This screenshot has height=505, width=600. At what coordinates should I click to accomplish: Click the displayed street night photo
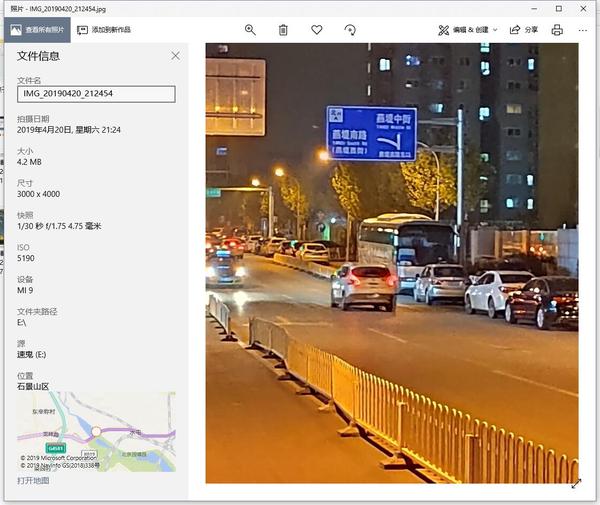392,263
